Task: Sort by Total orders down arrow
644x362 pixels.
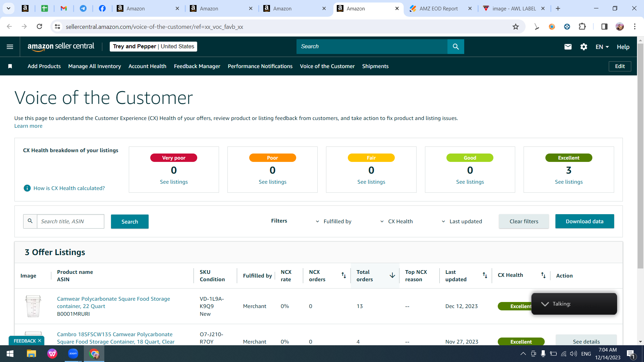Action: pos(392,275)
